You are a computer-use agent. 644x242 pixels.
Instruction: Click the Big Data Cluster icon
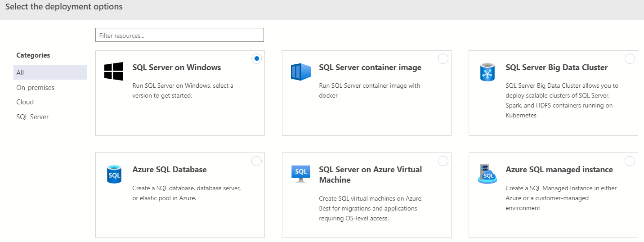[487, 72]
